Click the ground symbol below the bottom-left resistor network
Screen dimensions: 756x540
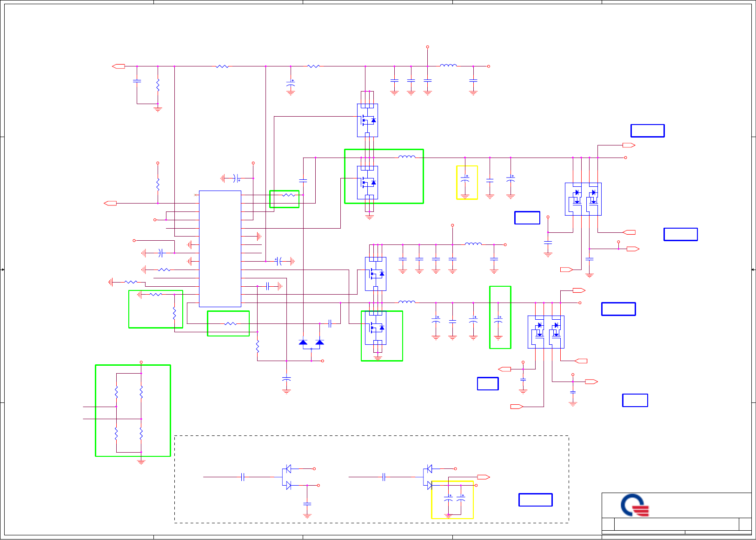point(141,461)
